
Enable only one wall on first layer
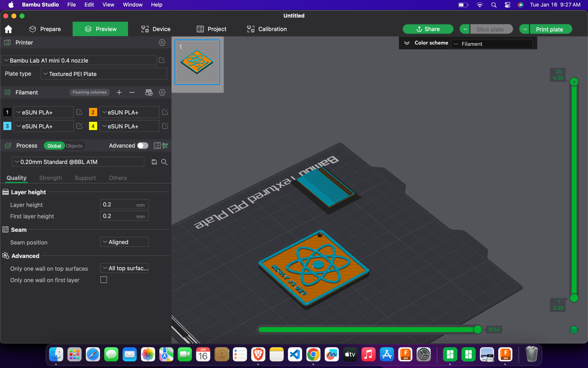click(x=104, y=280)
